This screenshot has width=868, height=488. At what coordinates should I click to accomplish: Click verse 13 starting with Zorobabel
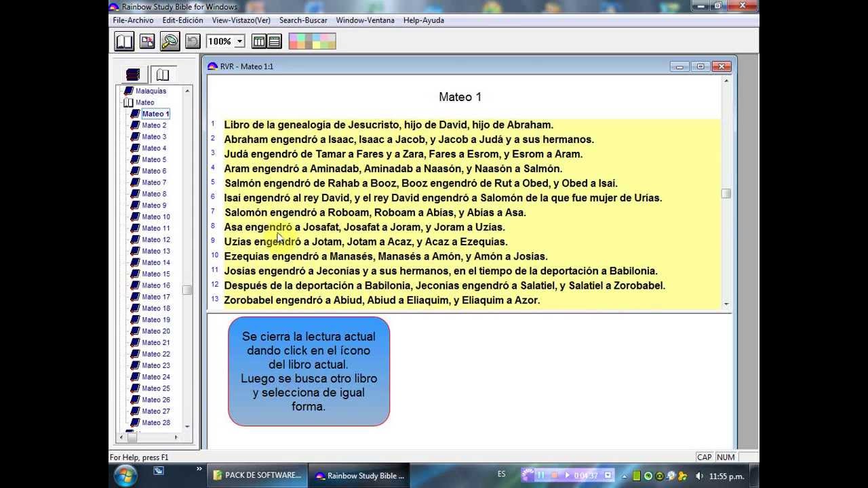click(382, 300)
